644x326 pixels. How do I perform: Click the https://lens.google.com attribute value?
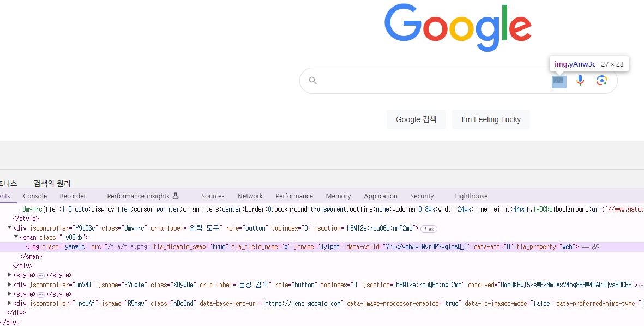(x=303, y=304)
